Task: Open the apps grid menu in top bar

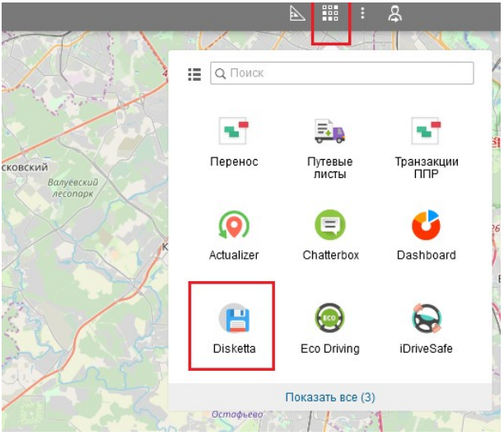Action: [x=331, y=14]
